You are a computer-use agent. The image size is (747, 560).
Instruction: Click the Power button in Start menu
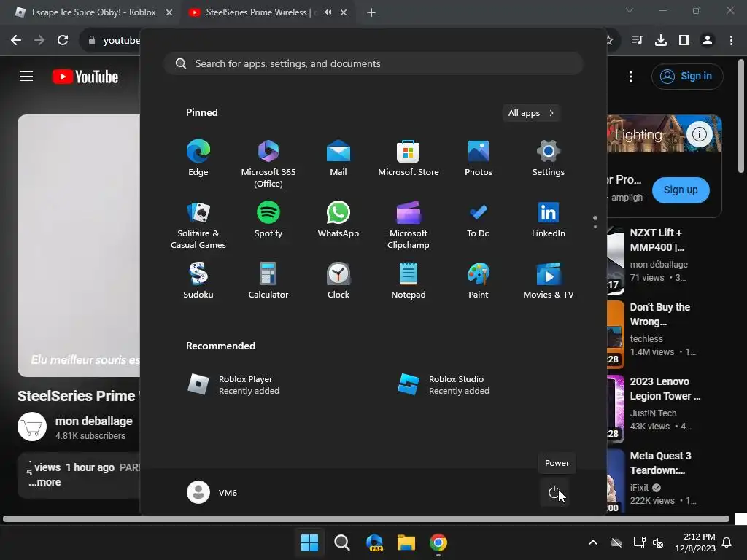[554, 492]
